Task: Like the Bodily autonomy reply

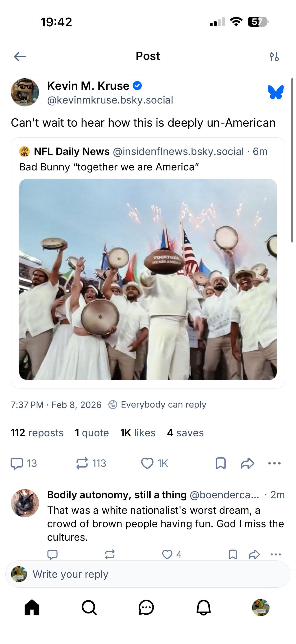Action: tap(167, 554)
